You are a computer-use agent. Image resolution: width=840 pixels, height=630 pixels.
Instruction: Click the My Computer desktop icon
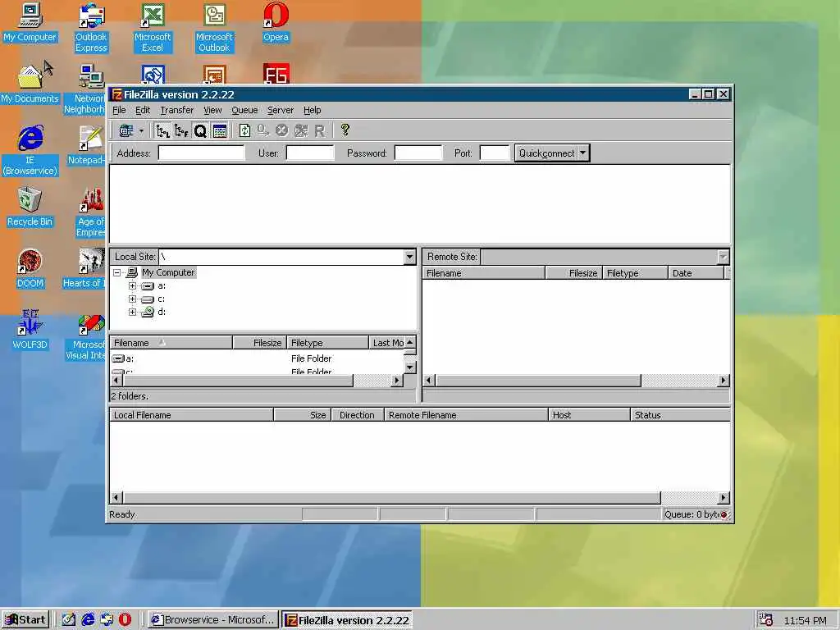coord(30,22)
